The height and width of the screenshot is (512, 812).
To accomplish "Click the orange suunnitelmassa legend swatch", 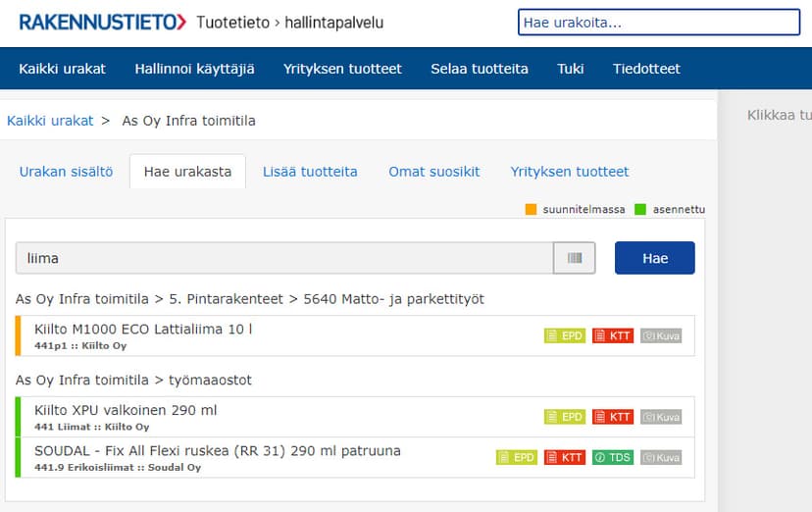I will [531, 209].
